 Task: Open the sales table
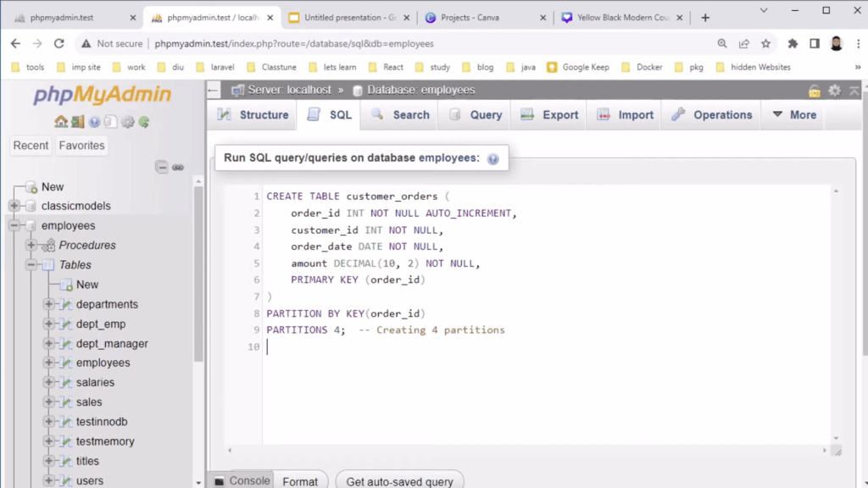tap(89, 402)
